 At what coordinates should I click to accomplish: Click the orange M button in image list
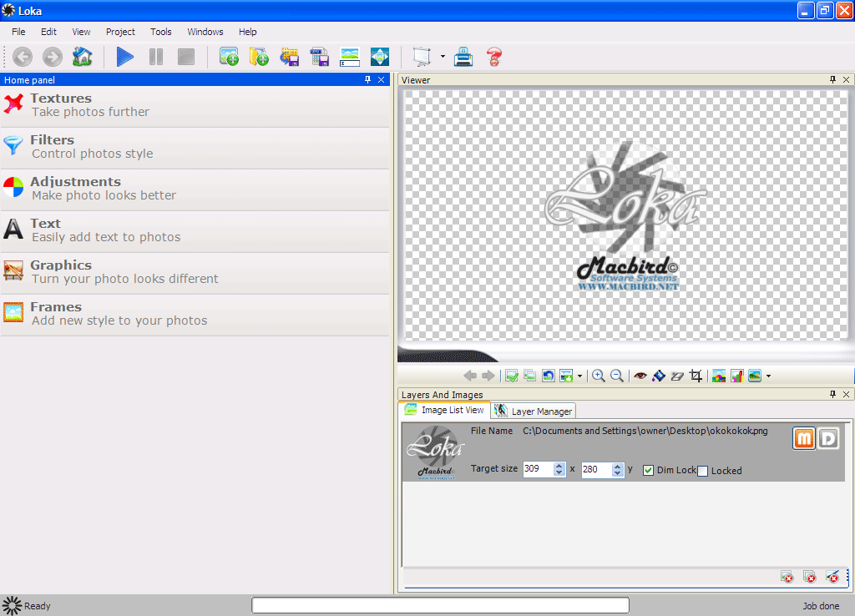tap(803, 438)
